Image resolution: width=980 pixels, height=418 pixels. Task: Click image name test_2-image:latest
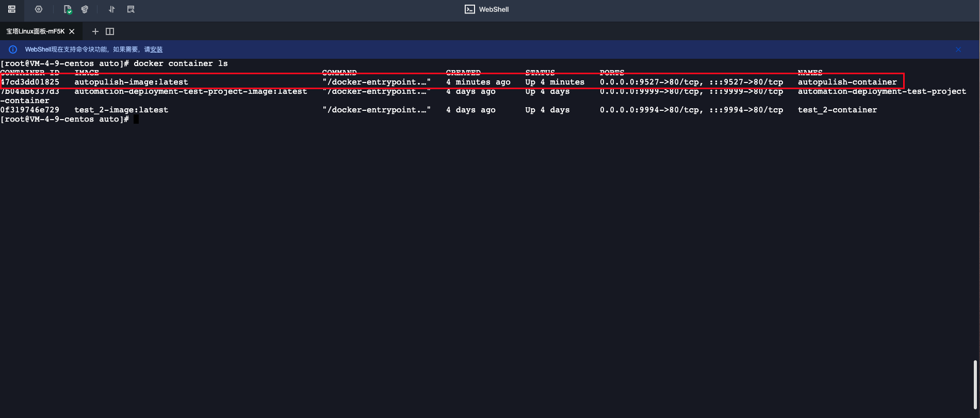(121, 110)
